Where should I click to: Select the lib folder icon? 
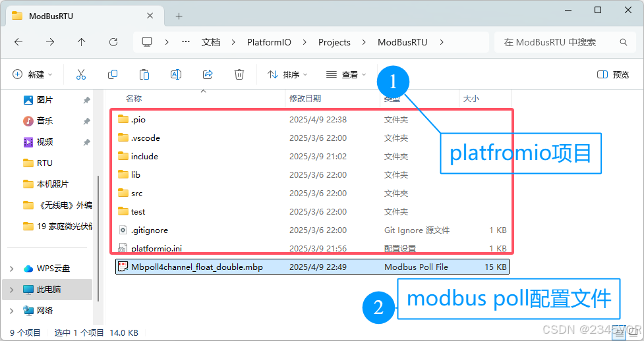coord(123,175)
